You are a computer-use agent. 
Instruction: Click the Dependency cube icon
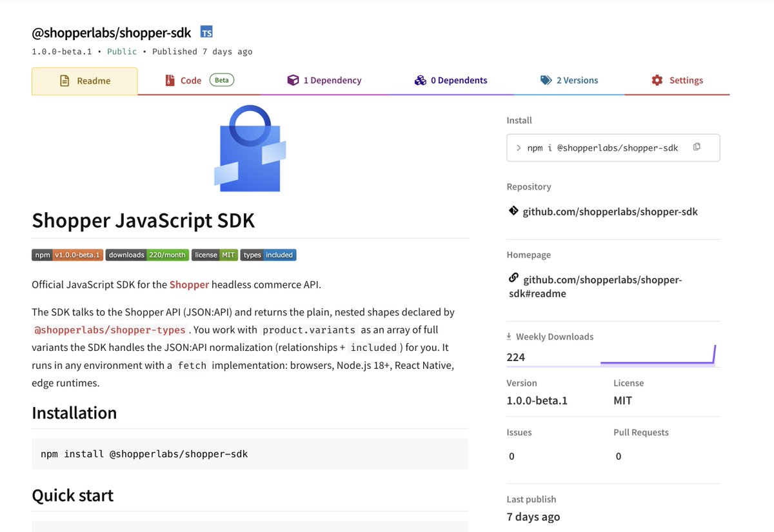(x=293, y=80)
